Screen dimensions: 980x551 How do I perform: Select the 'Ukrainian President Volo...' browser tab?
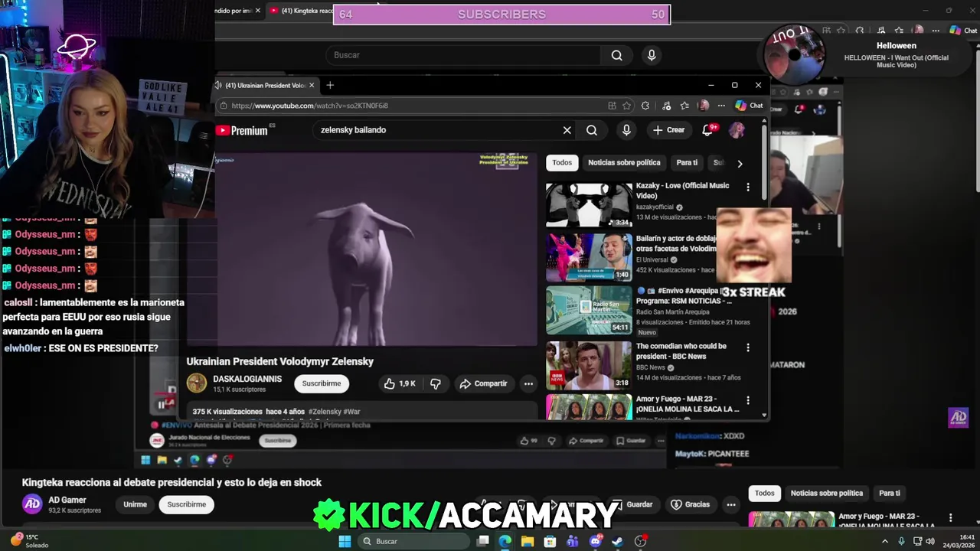[x=266, y=85]
